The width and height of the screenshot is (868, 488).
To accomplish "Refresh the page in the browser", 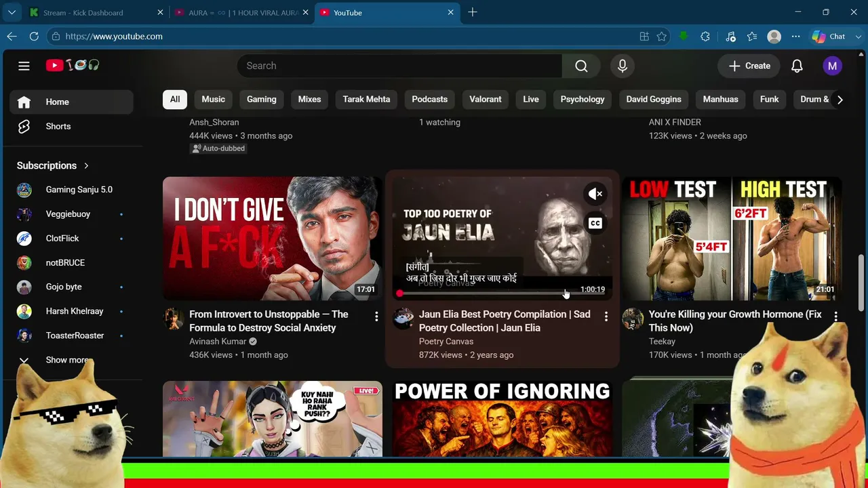I will click(34, 37).
